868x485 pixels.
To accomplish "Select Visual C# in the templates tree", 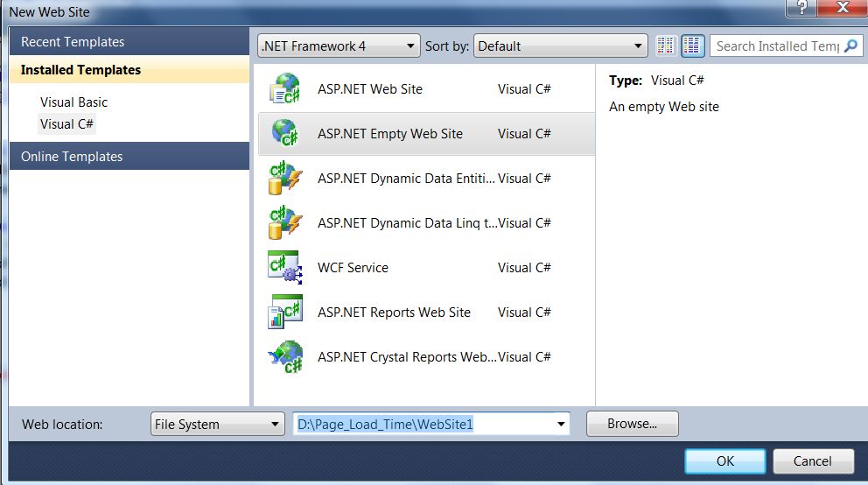I will [x=66, y=124].
